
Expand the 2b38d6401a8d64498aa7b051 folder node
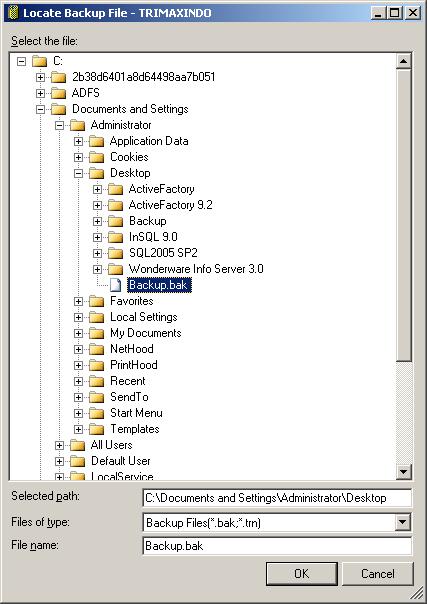click(x=40, y=77)
